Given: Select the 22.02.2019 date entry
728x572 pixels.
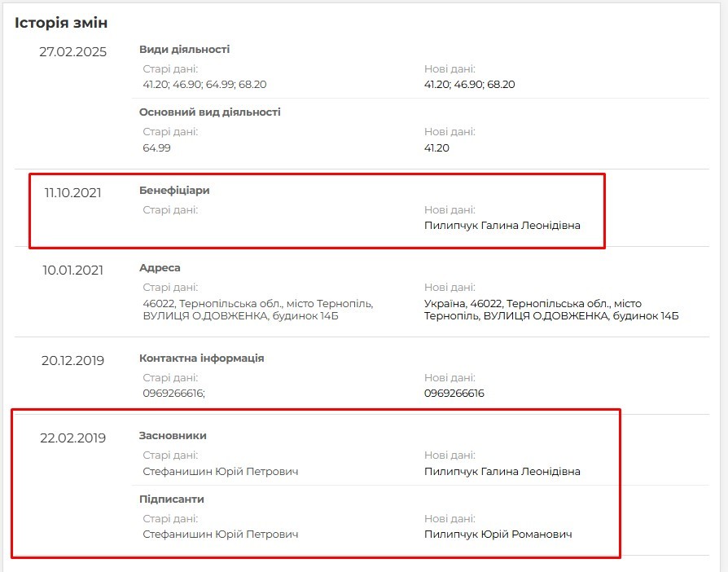Looking at the screenshot, I should (x=73, y=438).
